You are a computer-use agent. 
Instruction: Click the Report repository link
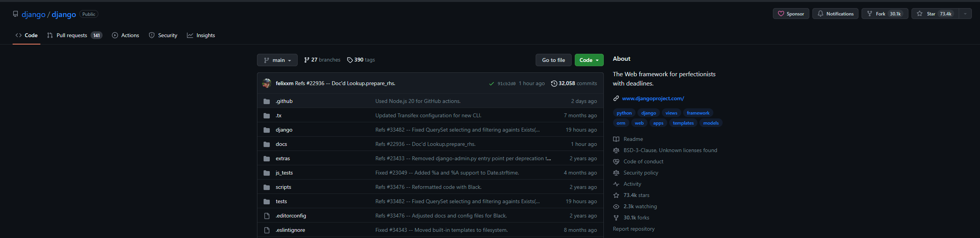(x=634, y=229)
